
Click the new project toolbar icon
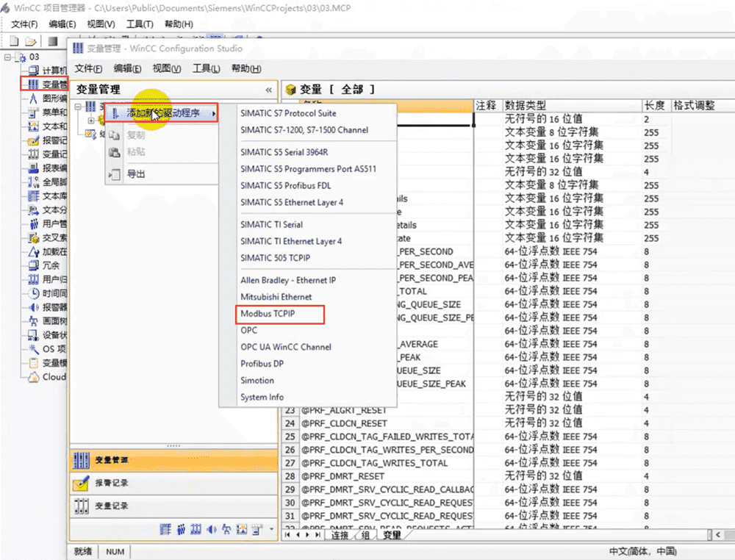[15, 41]
